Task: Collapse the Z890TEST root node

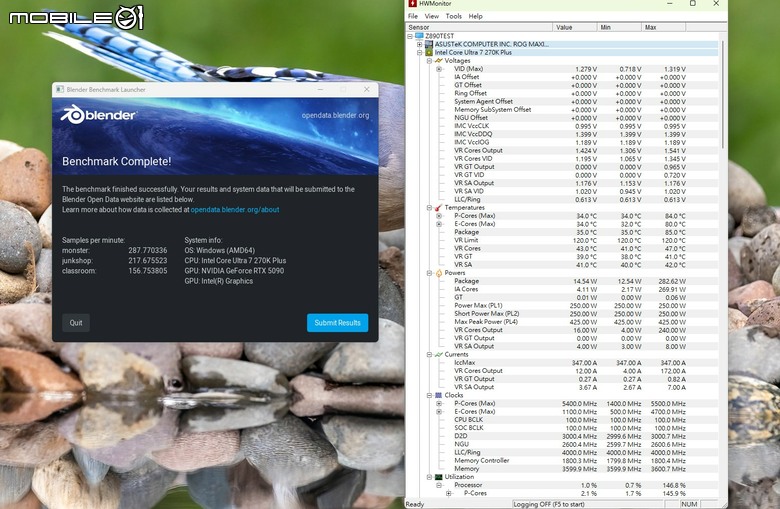Action: tap(410, 36)
